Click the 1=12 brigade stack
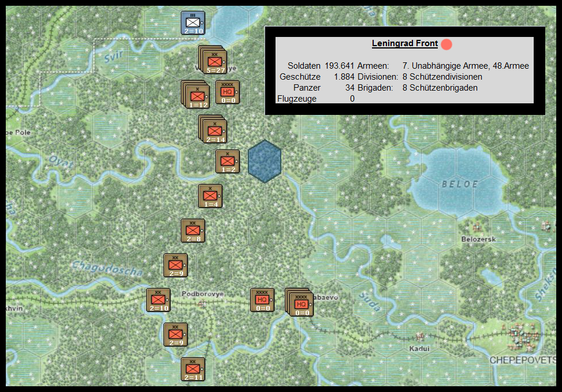Screen dimensions: 562x392 click(195, 94)
